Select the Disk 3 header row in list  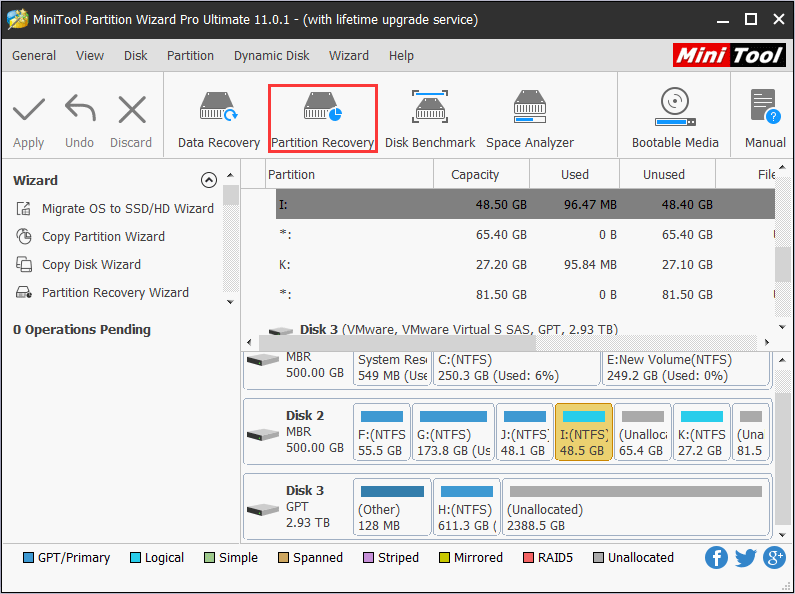coord(507,329)
